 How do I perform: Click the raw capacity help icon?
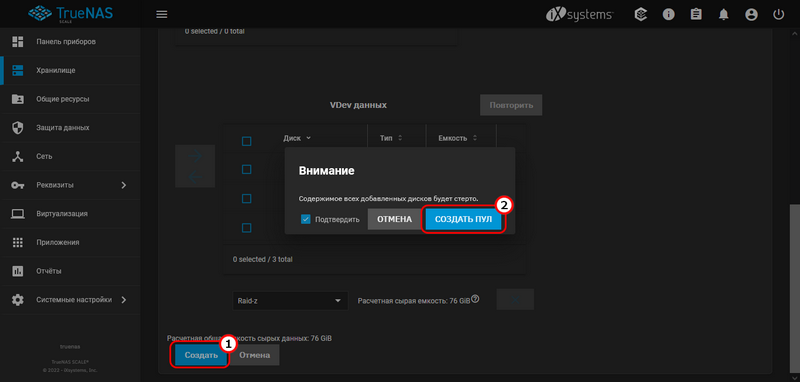tap(476, 299)
